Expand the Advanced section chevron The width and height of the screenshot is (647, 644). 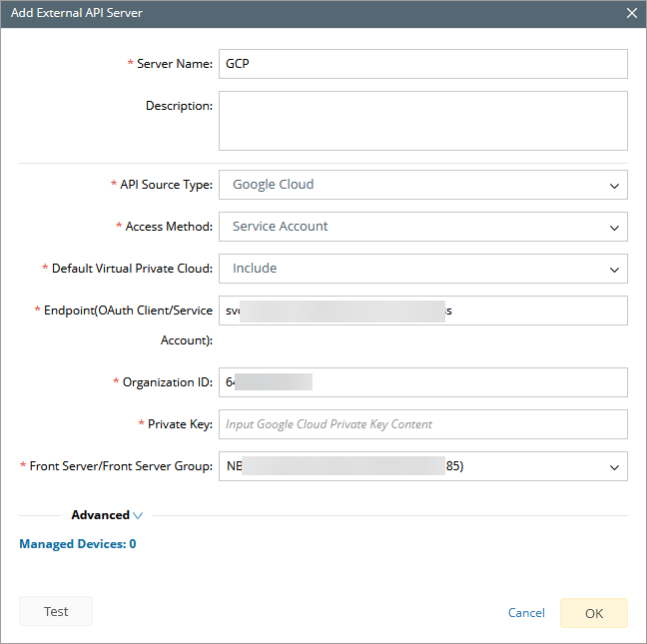(x=138, y=516)
